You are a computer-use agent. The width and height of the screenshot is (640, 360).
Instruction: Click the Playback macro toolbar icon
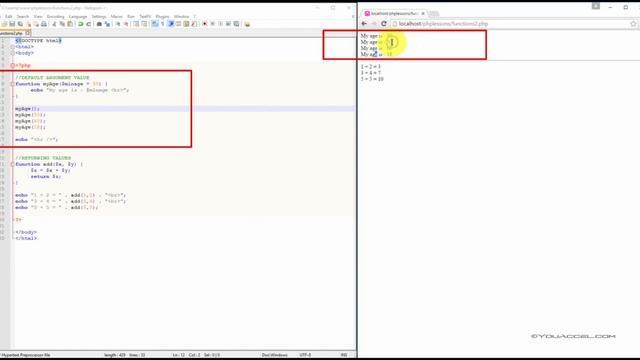[220, 24]
